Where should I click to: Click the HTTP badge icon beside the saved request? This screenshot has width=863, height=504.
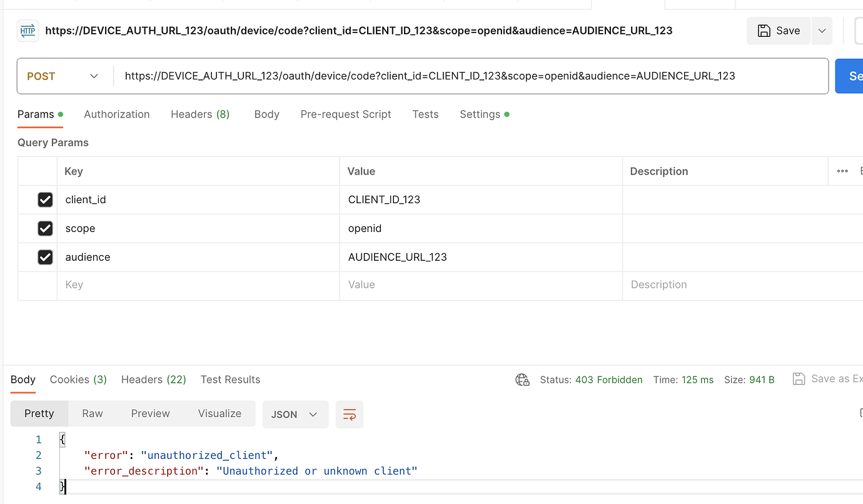(27, 30)
